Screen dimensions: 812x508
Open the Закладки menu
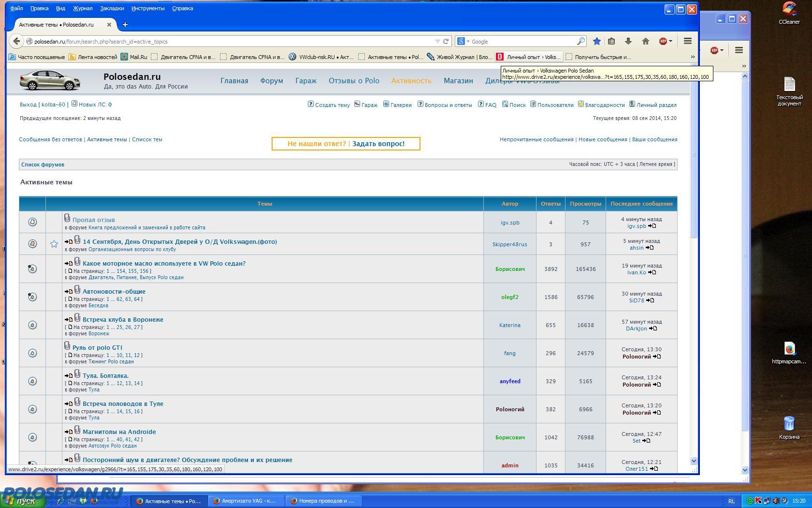(x=112, y=8)
